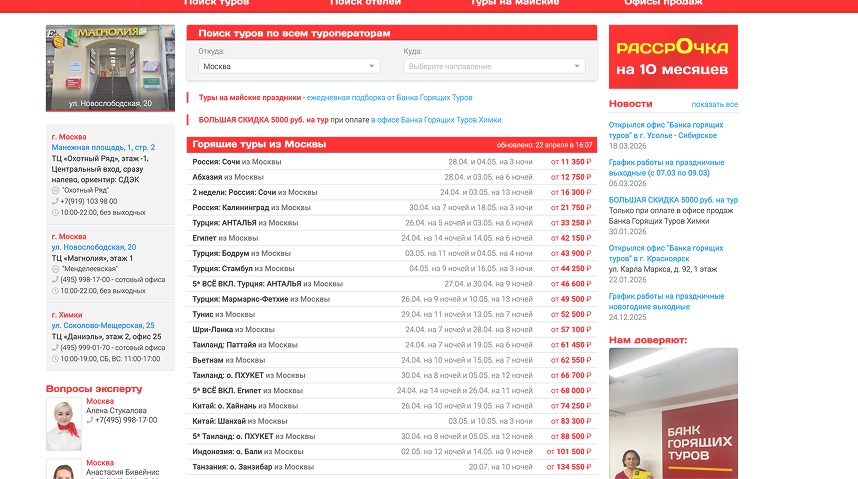Open 'Офисы продаж' menu item
The height and width of the screenshot is (479, 858).
[663, 3]
